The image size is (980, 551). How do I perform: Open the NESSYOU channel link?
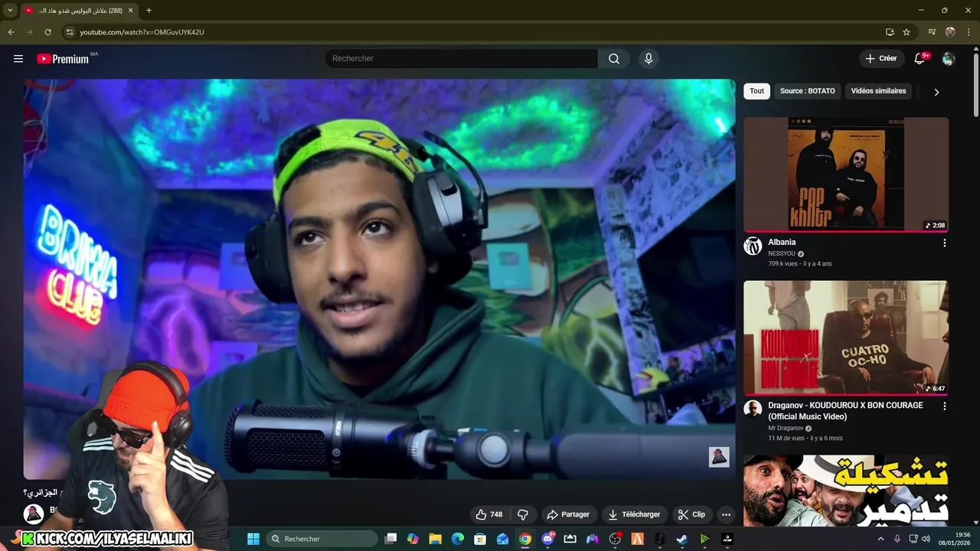coord(782,254)
